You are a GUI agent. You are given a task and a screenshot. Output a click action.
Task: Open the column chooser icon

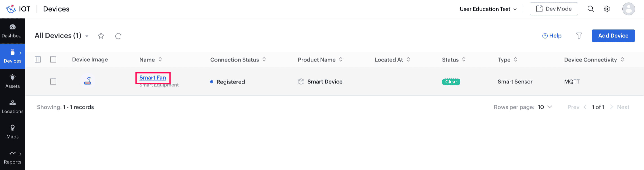click(38, 60)
